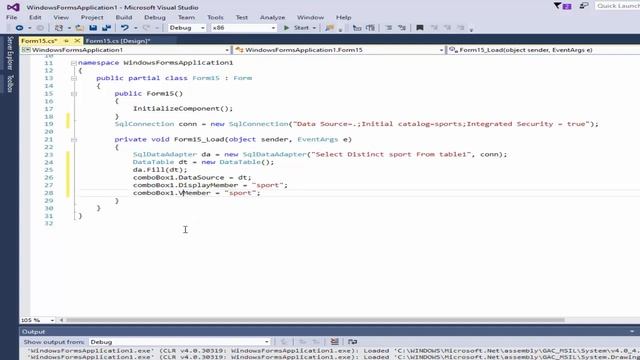This screenshot has width=640, height=360.
Task: Save the current file with the Save icon
Action: (93, 28)
